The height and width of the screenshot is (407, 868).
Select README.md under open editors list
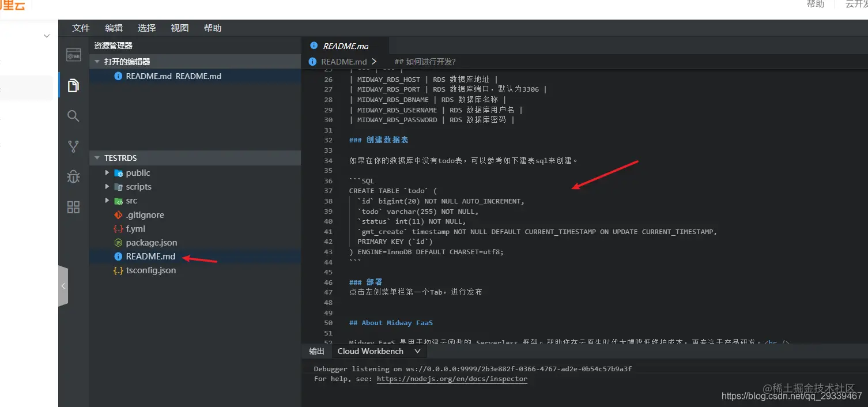point(173,76)
